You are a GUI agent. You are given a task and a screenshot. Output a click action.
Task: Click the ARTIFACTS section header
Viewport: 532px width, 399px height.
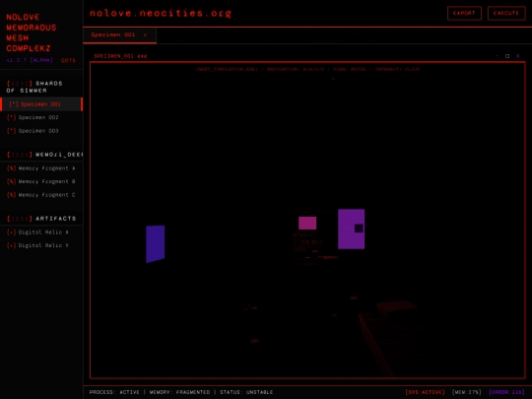[x=41, y=219]
